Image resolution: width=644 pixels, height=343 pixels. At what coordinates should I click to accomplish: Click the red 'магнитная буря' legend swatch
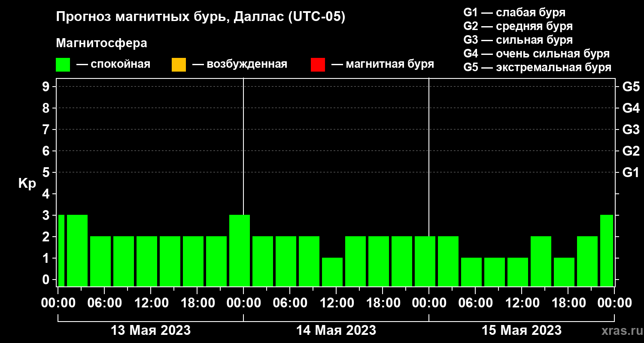point(318,65)
